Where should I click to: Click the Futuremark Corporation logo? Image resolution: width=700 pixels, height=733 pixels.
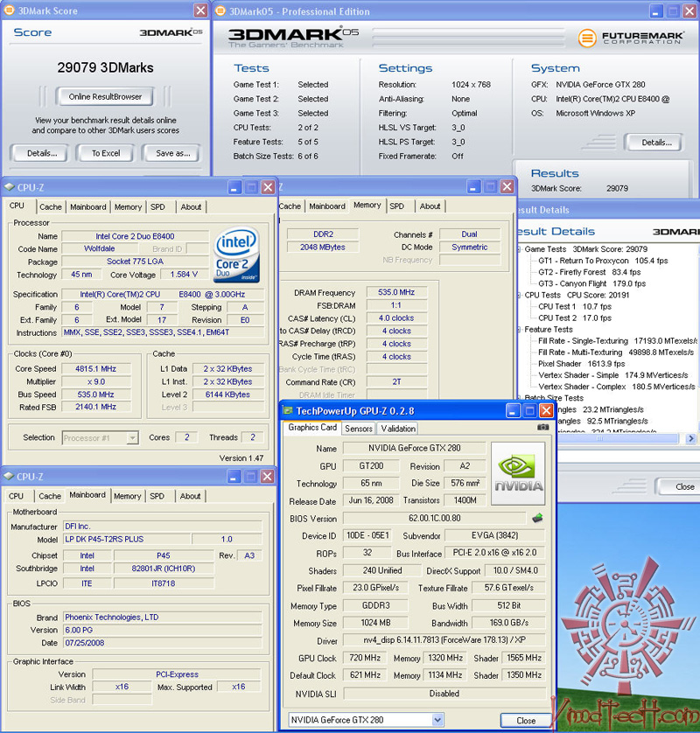630,38
